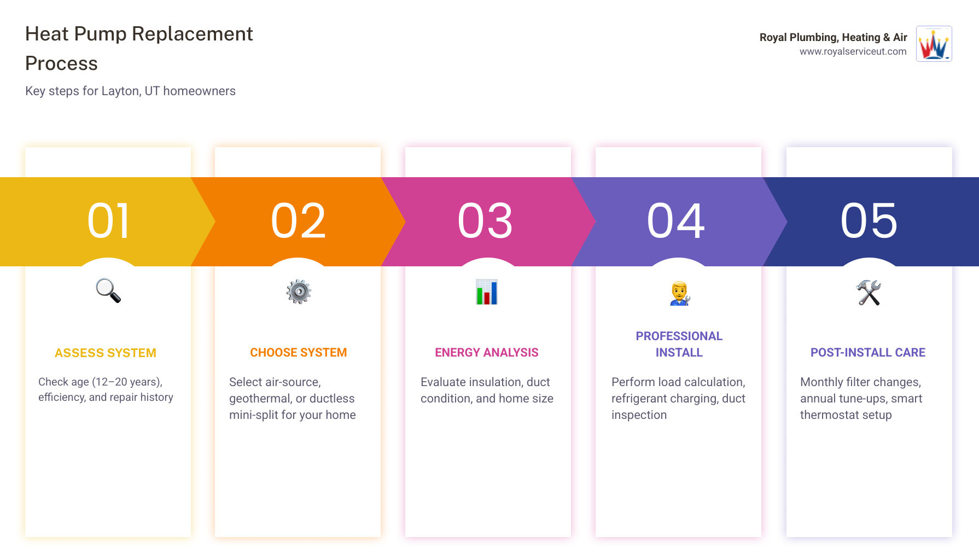The height and width of the screenshot is (560, 979).
Task: Click the Royal crown logo
Action: [934, 44]
